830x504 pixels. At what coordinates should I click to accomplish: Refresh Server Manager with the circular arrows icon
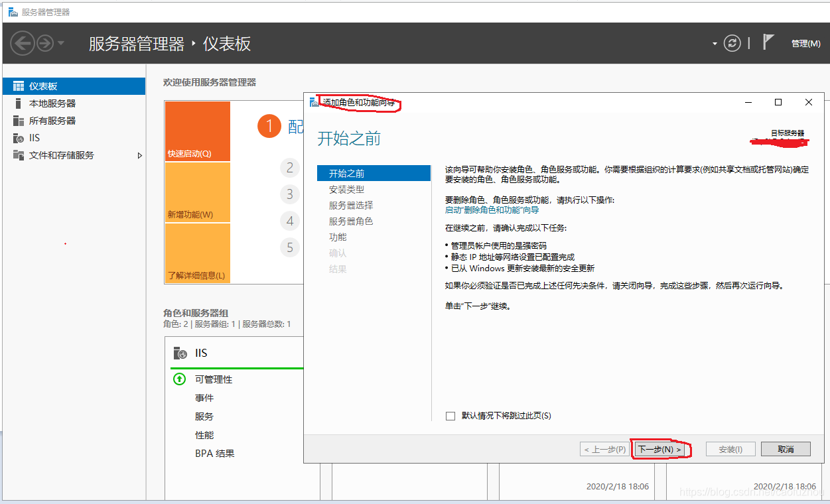tap(732, 43)
